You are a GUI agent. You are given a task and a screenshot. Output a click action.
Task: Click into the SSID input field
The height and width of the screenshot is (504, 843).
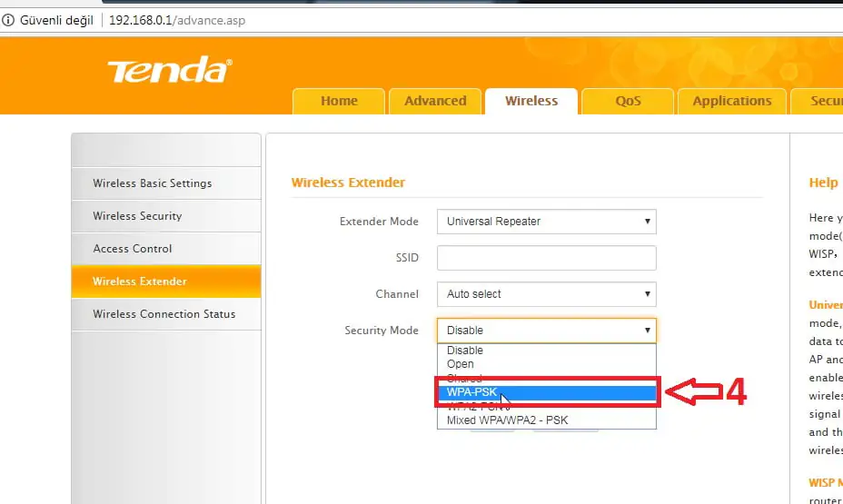tap(546, 258)
